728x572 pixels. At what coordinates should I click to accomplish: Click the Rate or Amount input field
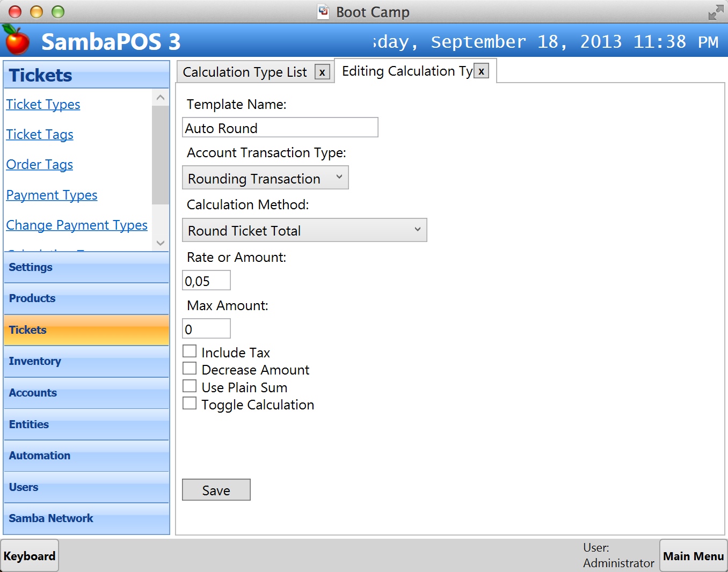[x=206, y=281]
